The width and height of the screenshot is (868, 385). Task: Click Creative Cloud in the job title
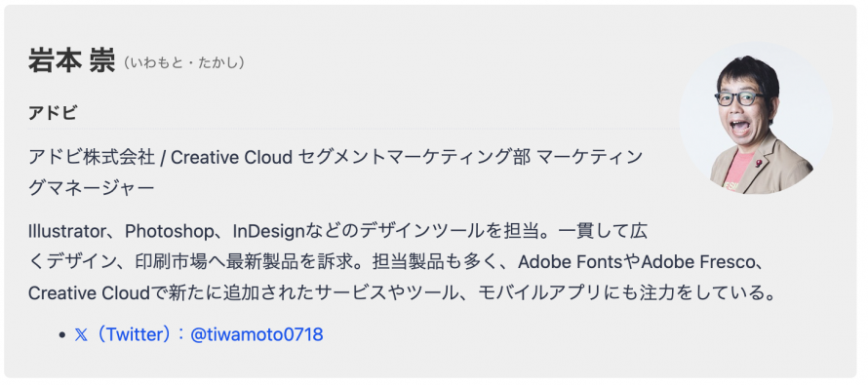[231, 158]
